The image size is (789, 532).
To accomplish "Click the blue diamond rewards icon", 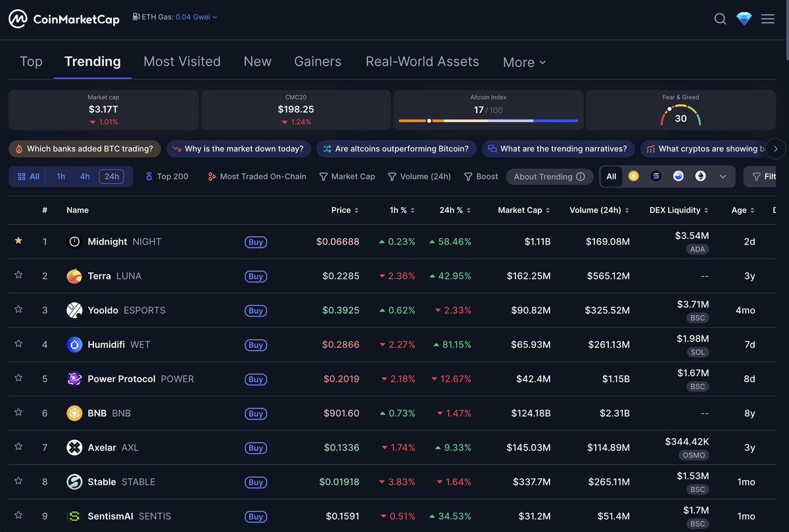I will click(744, 19).
